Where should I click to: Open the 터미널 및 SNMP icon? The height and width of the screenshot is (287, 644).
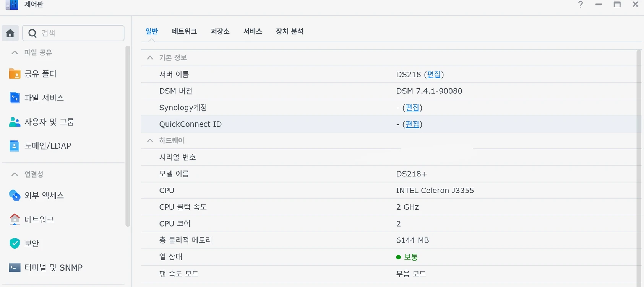(x=15, y=267)
